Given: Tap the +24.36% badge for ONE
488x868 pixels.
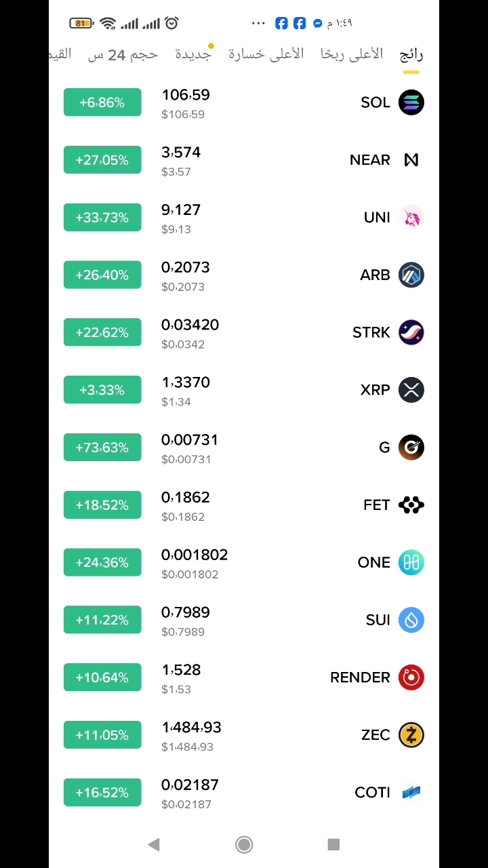Looking at the screenshot, I should (102, 562).
